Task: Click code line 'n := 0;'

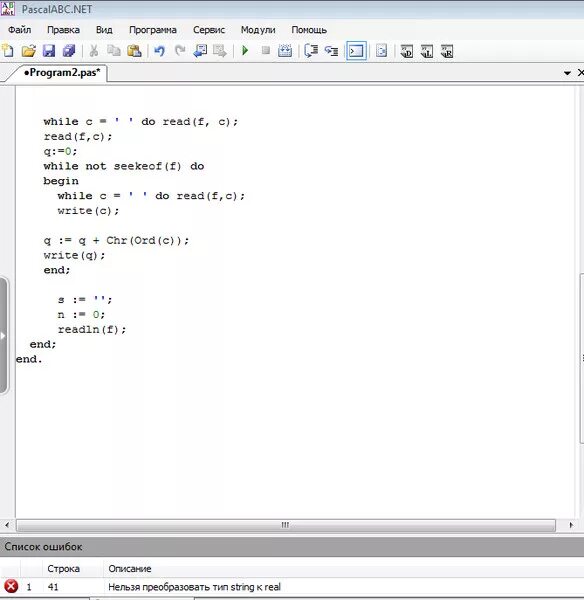Action: tap(81, 315)
